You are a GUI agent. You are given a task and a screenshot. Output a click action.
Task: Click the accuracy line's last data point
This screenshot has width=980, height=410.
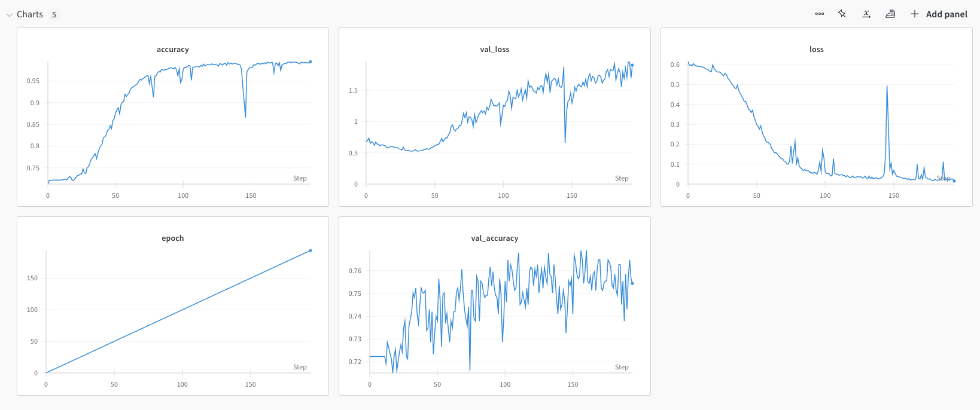(310, 62)
